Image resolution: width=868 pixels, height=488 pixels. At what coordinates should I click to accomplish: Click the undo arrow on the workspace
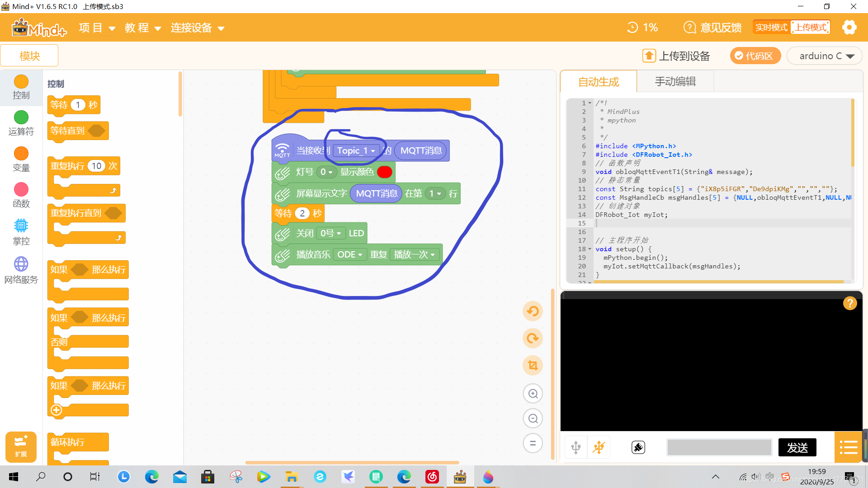533,311
